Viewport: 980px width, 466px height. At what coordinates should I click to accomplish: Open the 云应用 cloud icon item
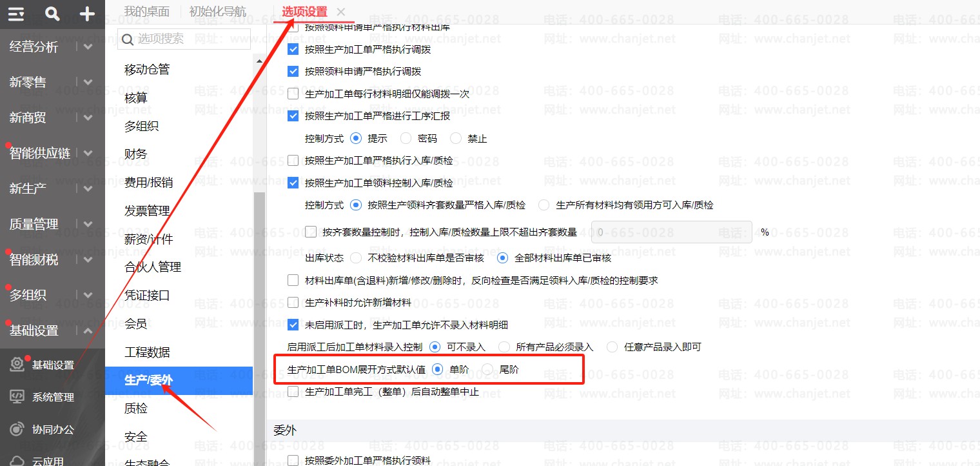(17, 460)
